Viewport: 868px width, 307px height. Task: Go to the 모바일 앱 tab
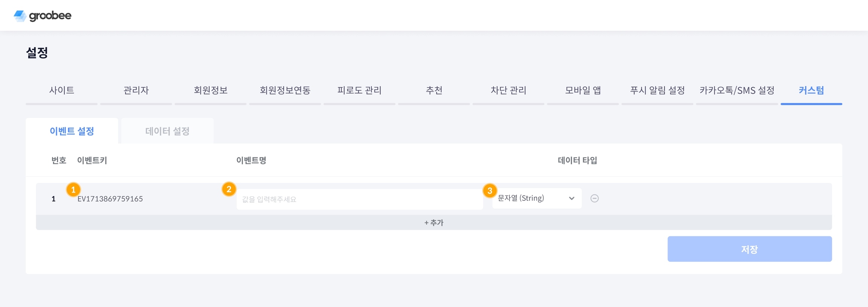pyautogui.click(x=583, y=90)
